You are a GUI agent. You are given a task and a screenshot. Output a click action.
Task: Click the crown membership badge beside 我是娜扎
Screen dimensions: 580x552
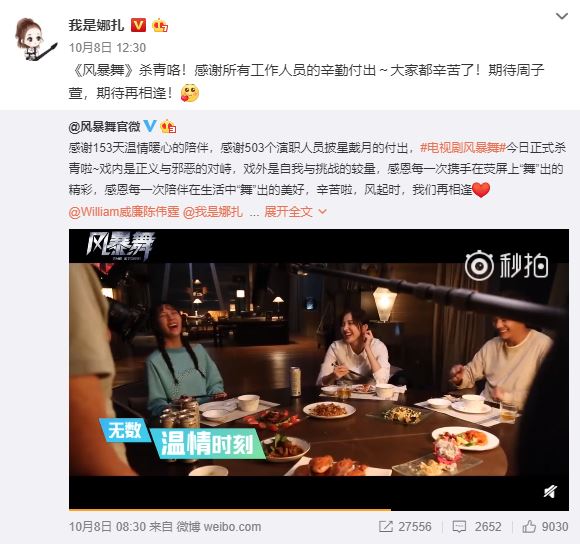(x=160, y=25)
